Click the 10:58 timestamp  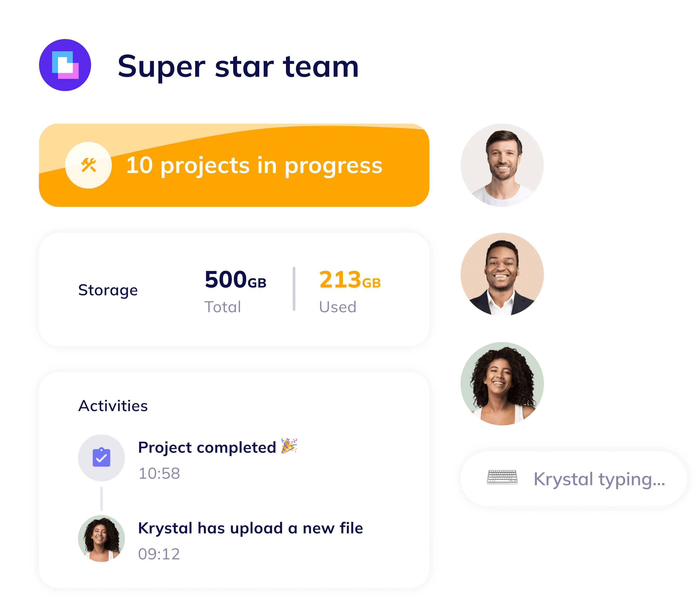pos(159,473)
